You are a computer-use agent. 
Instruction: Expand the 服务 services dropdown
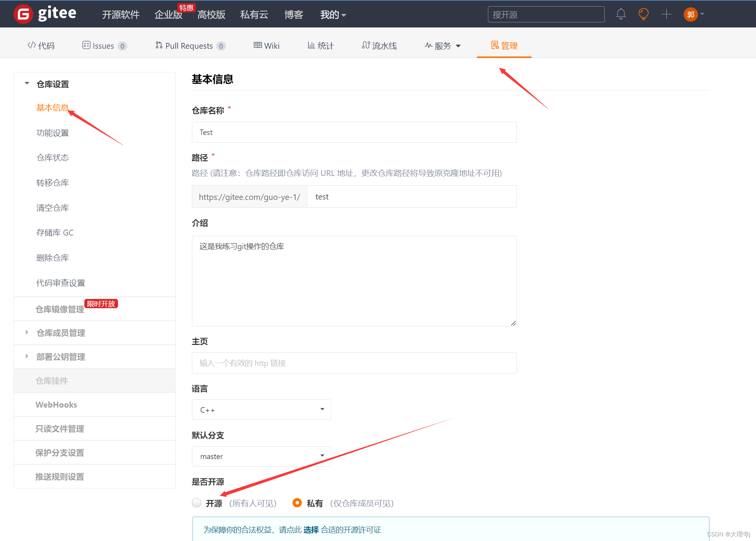[443, 46]
